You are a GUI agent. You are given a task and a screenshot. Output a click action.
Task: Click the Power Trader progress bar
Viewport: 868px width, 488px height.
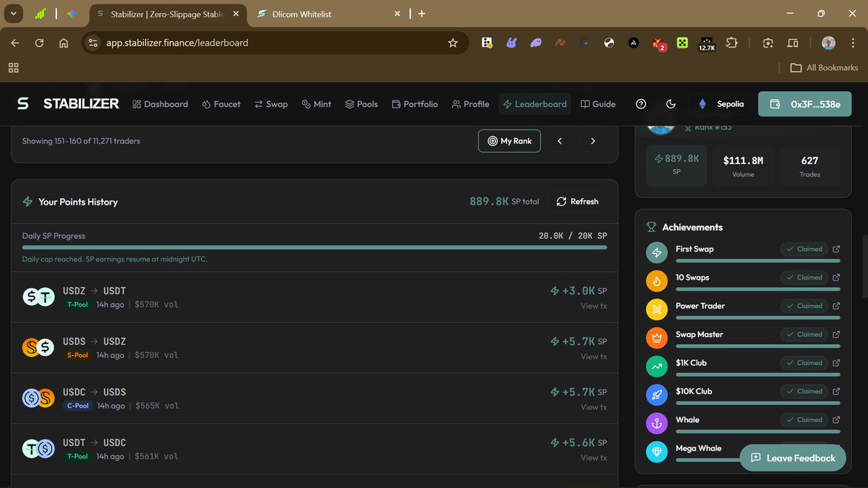click(758, 317)
